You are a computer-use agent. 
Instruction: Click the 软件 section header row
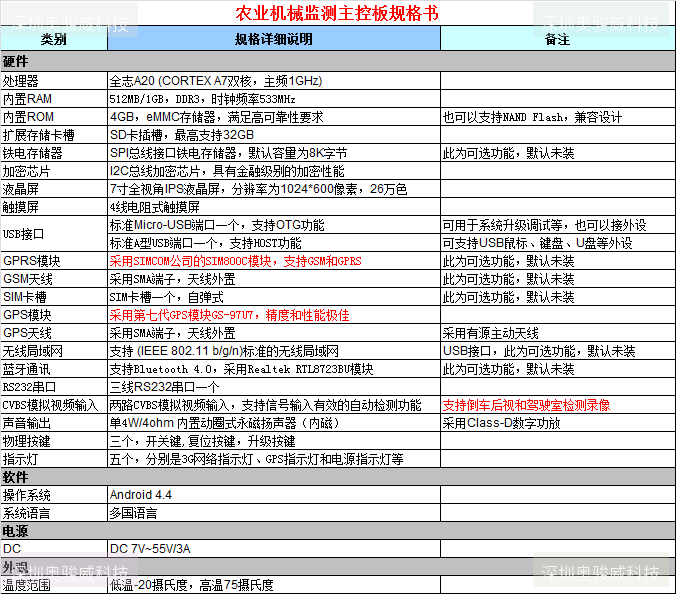pos(338,477)
